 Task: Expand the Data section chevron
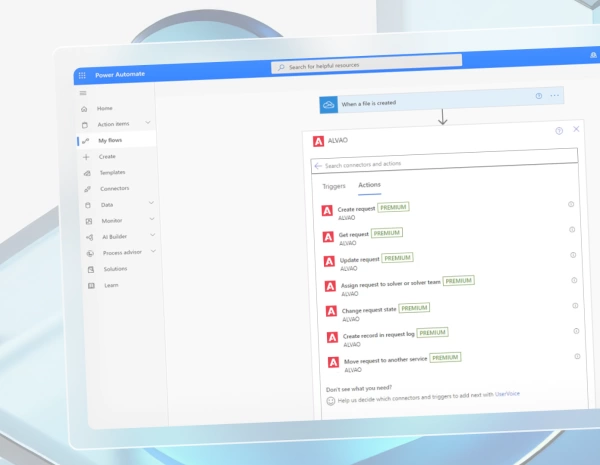pyautogui.click(x=151, y=203)
